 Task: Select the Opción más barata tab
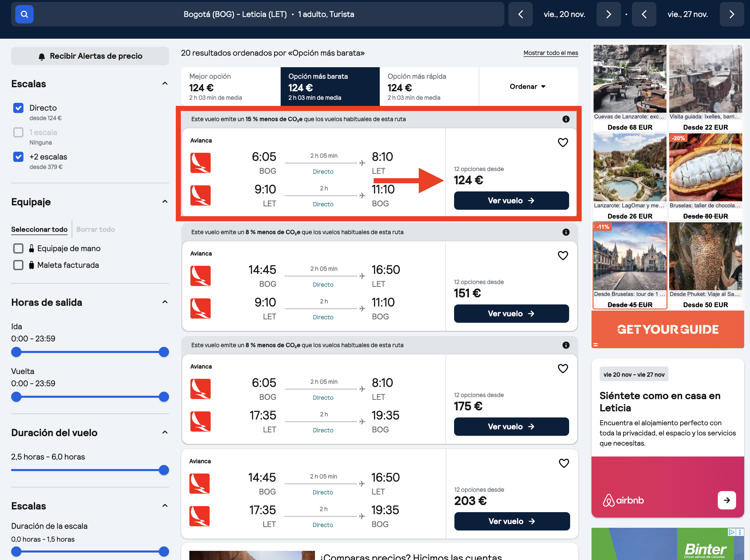330,87
